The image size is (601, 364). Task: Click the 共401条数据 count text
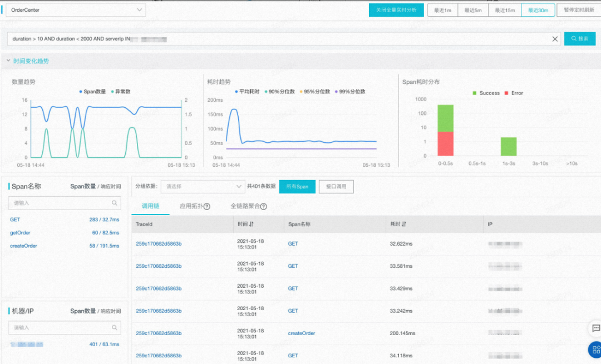pyautogui.click(x=262, y=186)
